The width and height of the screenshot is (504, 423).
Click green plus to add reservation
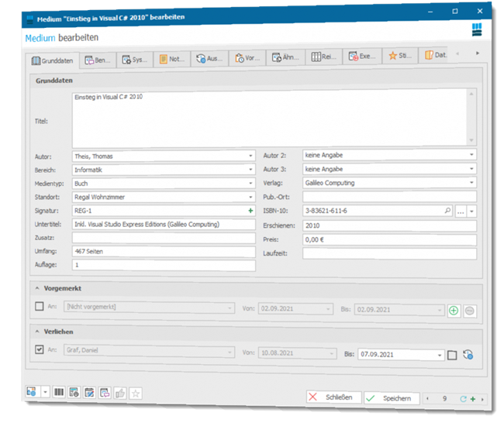(x=454, y=311)
